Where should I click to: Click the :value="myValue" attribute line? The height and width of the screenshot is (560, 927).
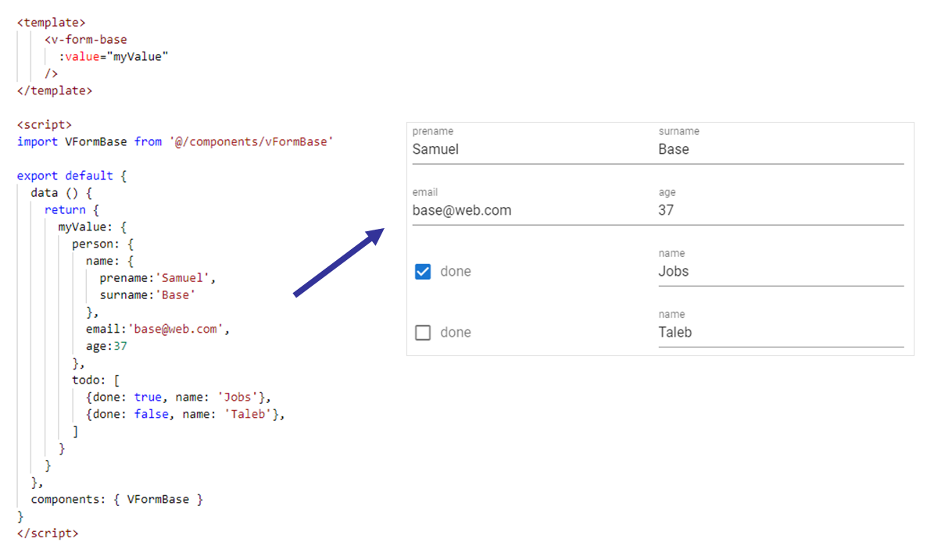(x=113, y=57)
